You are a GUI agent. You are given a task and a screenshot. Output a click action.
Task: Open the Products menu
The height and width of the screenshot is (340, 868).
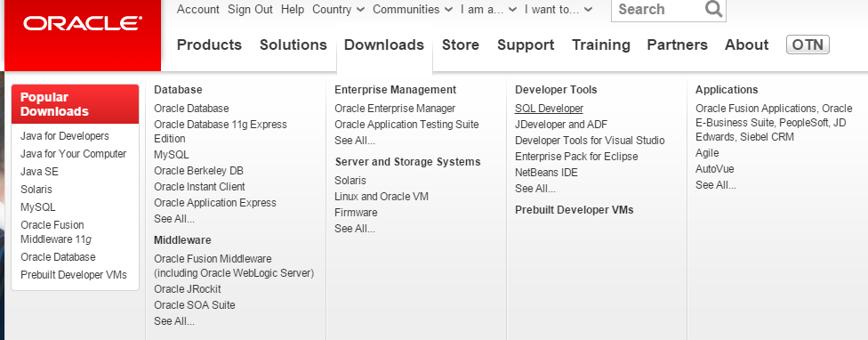click(x=209, y=45)
